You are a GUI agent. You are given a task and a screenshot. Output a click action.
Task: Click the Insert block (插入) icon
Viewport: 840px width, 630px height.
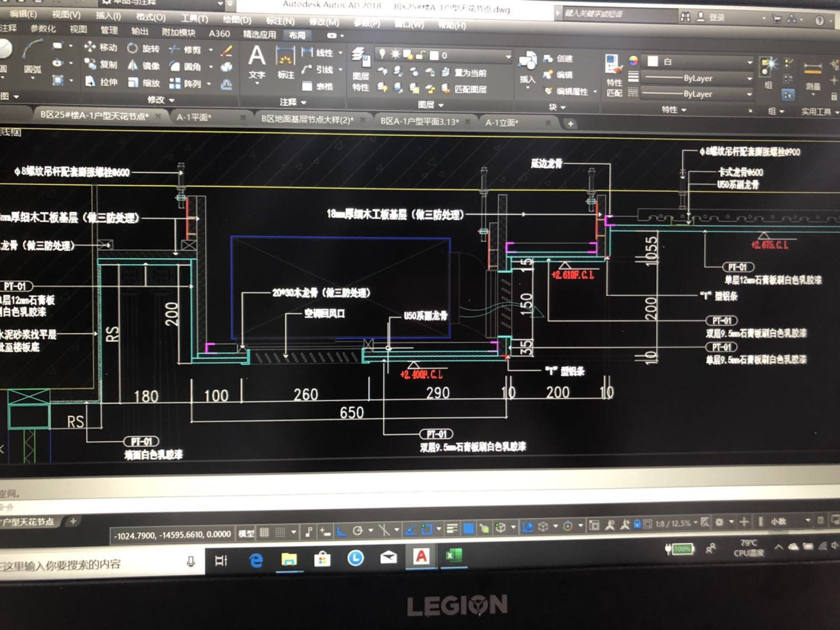tap(527, 67)
